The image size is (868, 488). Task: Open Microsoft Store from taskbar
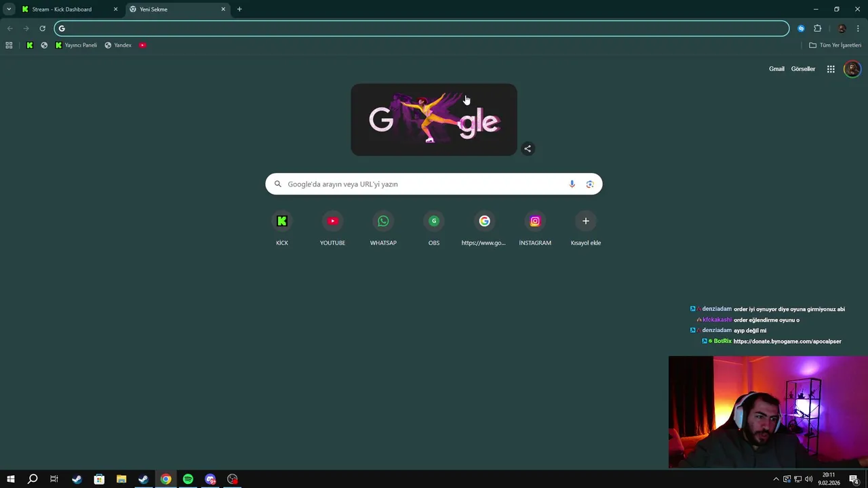pos(99,479)
